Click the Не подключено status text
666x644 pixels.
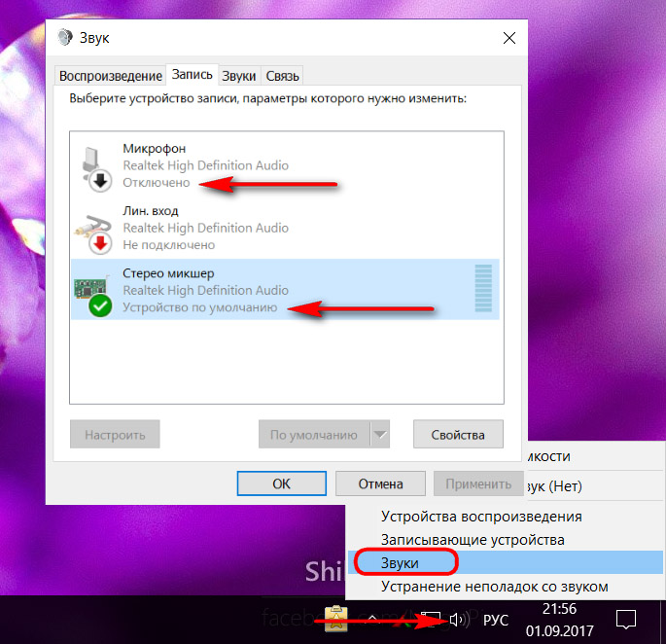(x=168, y=245)
